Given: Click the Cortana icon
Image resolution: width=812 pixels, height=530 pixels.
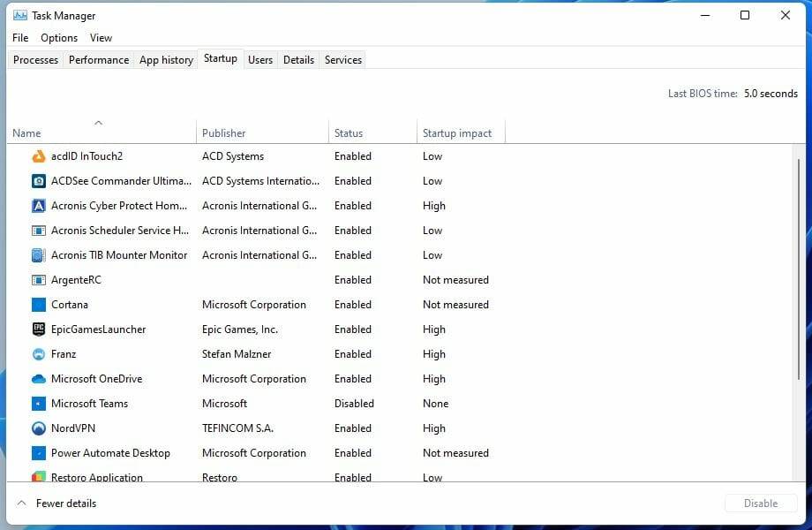Looking at the screenshot, I should (38, 305).
